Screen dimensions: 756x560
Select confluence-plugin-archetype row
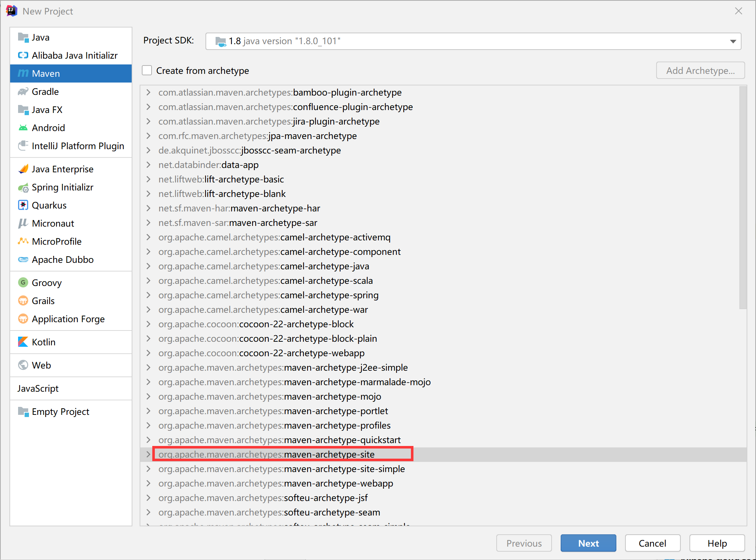coord(443,107)
